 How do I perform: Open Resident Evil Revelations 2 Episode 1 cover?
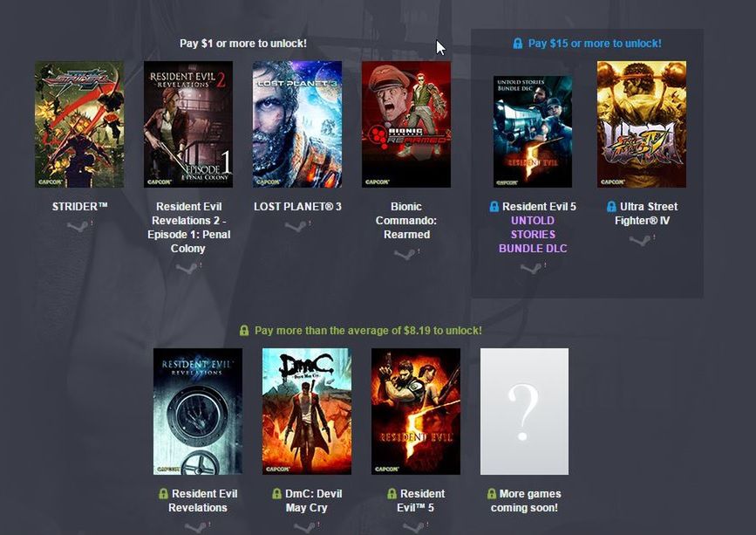point(188,124)
